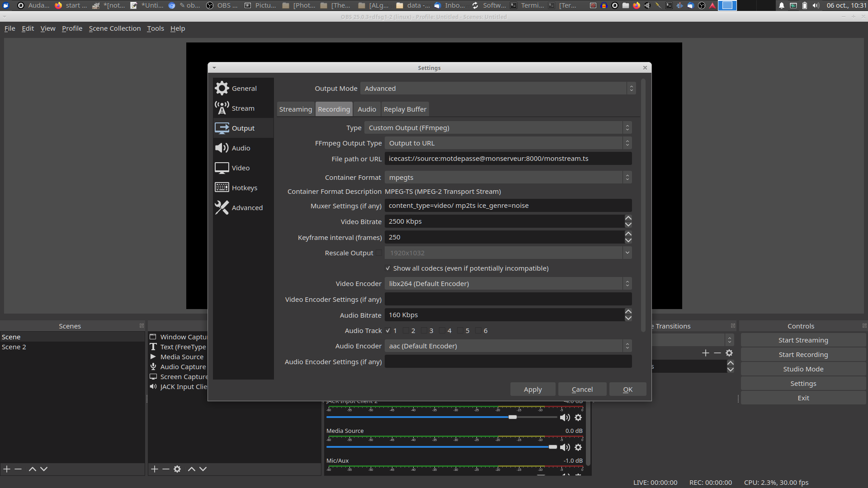Enable Audio Track 2 checkbox
The height and width of the screenshot is (488, 868).
pos(406,331)
